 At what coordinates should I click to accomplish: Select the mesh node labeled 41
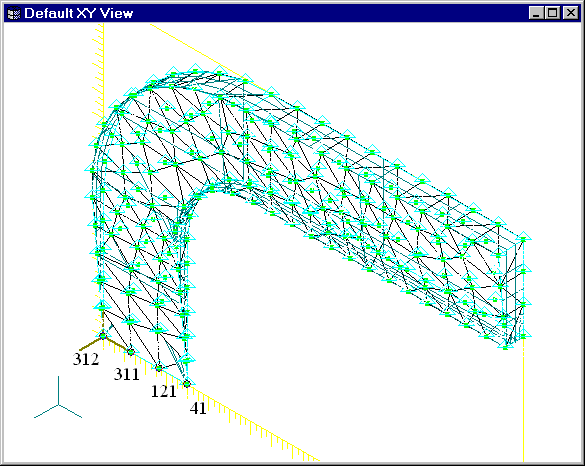pos(187,384)
